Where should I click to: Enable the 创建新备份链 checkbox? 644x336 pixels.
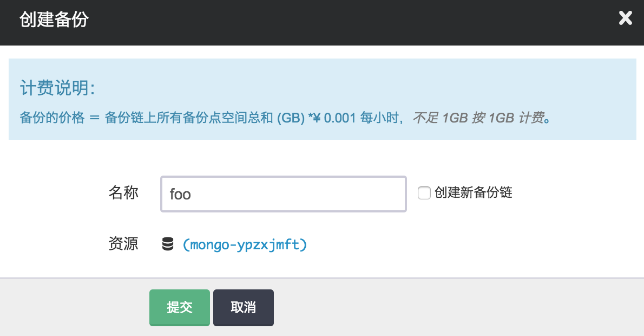(x=424, y=193)
